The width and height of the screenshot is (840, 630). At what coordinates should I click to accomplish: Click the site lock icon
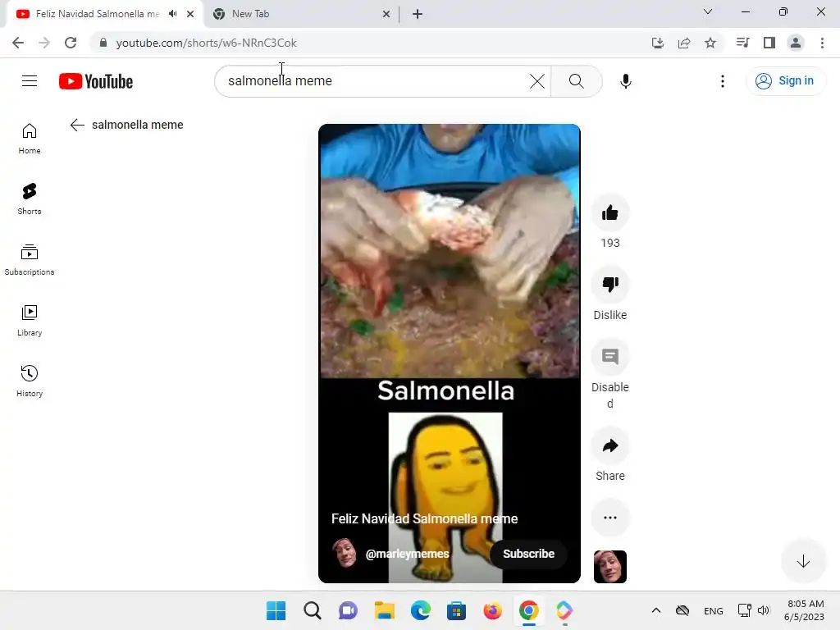103,43
